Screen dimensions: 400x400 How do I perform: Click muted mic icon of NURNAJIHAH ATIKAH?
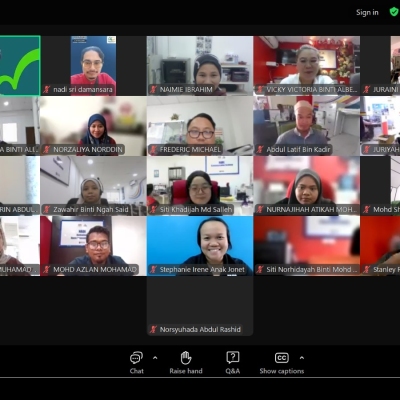260,209
